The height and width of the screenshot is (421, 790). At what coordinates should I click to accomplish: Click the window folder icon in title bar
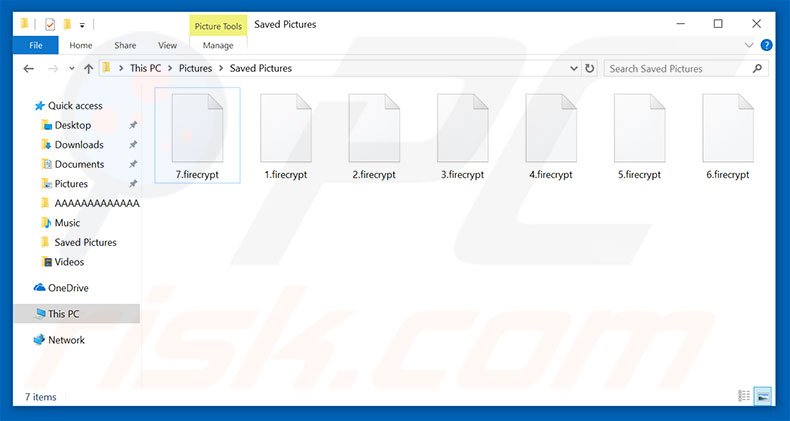coord(24,24)
